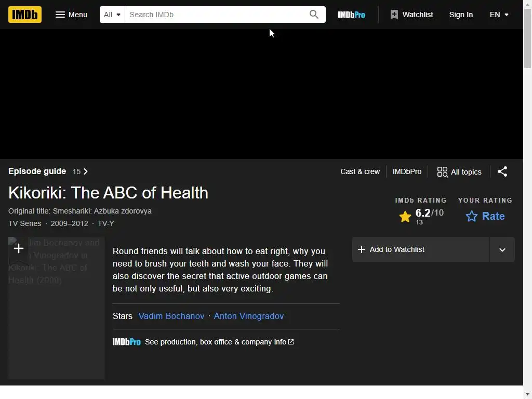Open the All search category dropdown
The height and width of the screenshot is (399, 532).
[x=112, y=15]
